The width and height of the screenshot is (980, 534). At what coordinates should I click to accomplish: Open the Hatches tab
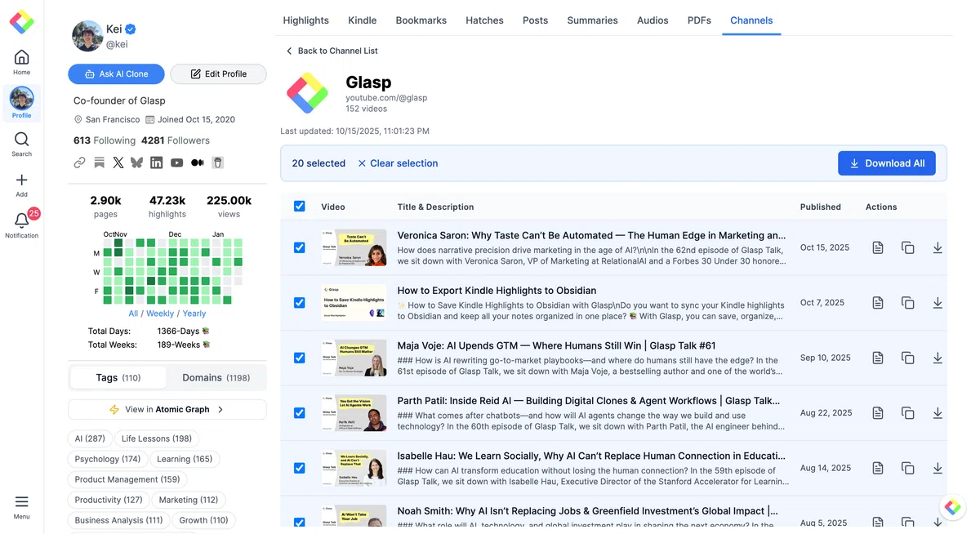pos(485,20)
